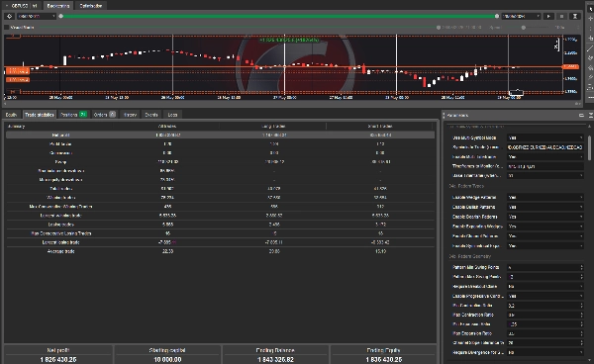Image resolution: width=594 pixels, height=364 pixels.
Task: Select the trend line drawing tool
Action: click(x=590, y=48)
